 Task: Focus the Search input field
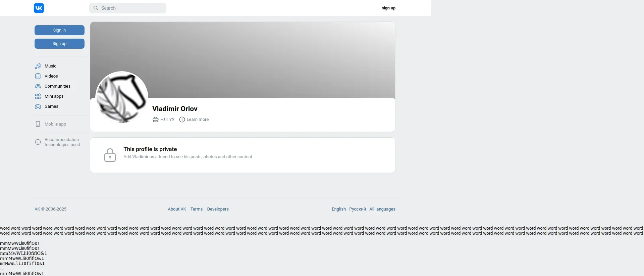point(128,8)
